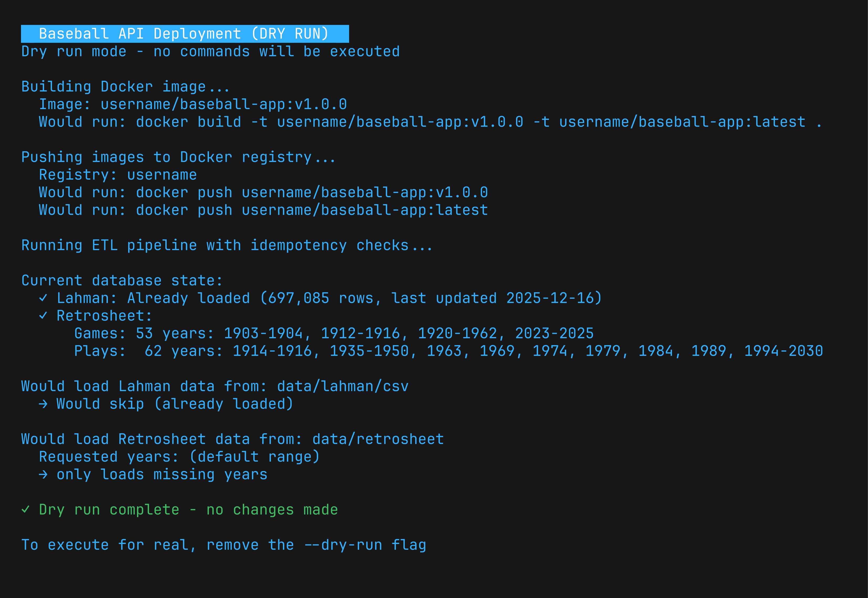Click the data/retrosheet path
868x598 pixels.
pyautogui.click(x=378, y=439)
